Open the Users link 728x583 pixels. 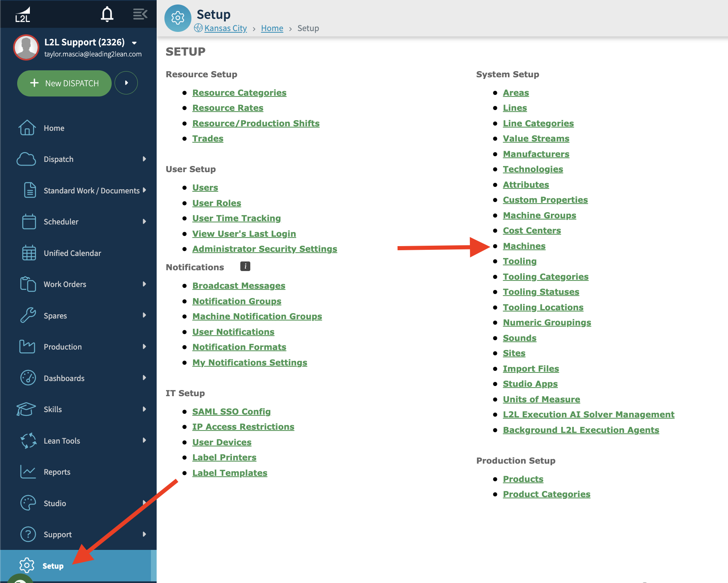tap(205, 188)
